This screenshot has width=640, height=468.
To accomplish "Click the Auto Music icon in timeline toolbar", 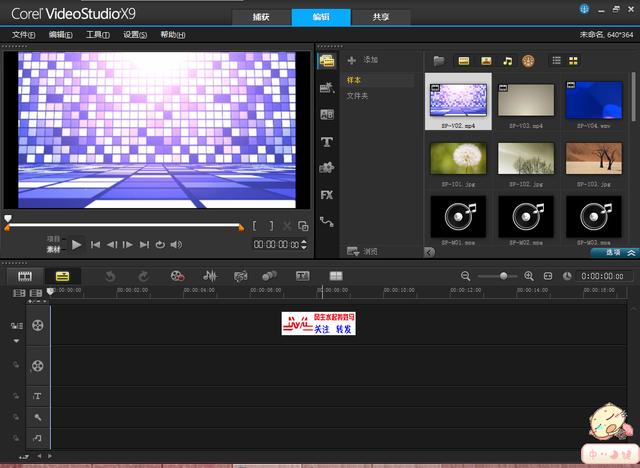I will click(240, 276).
